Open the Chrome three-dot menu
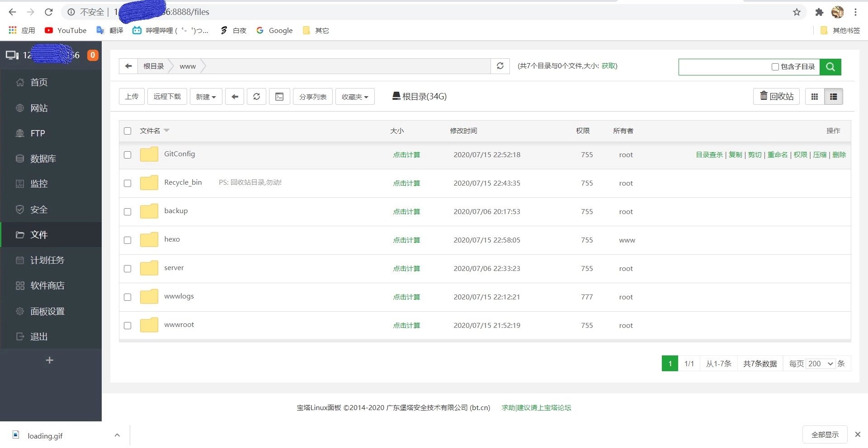868x448 pixels. point(855,12)
